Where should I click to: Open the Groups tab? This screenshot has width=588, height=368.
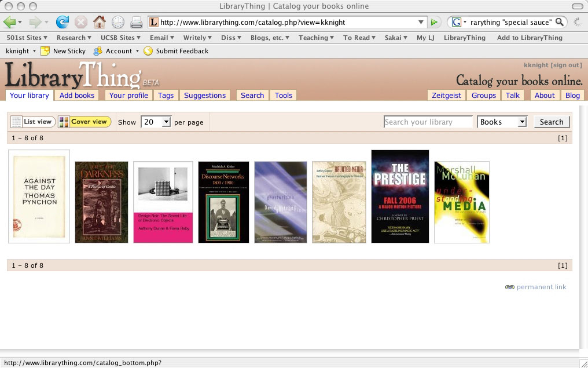click(x=484, y=96)
